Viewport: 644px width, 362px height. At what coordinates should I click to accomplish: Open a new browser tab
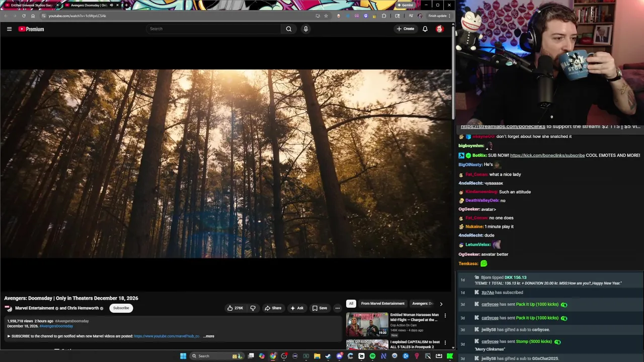pyautogui.click(x=126, y=5)
